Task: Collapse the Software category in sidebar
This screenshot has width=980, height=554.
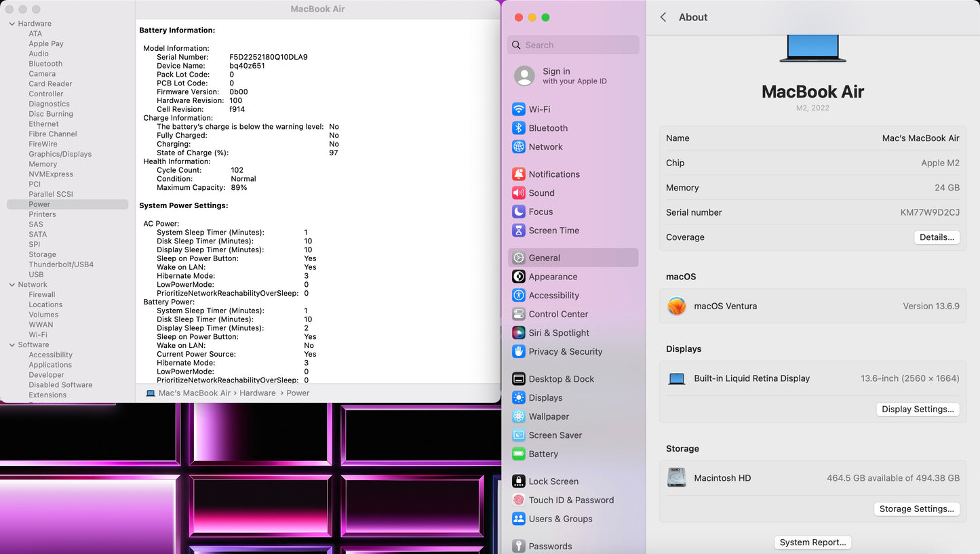Action: coord(12,345)
